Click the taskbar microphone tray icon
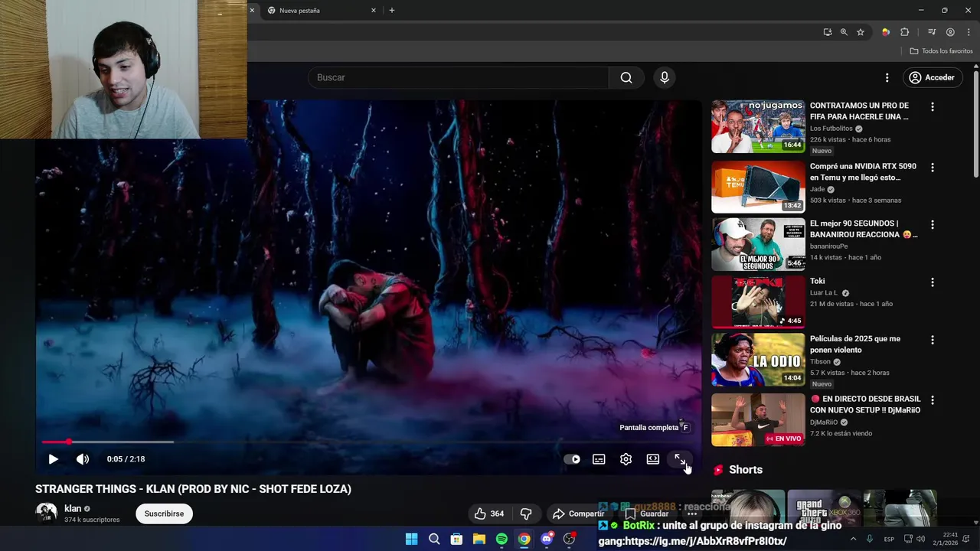 pyautogui.click(x=870, y=539)
